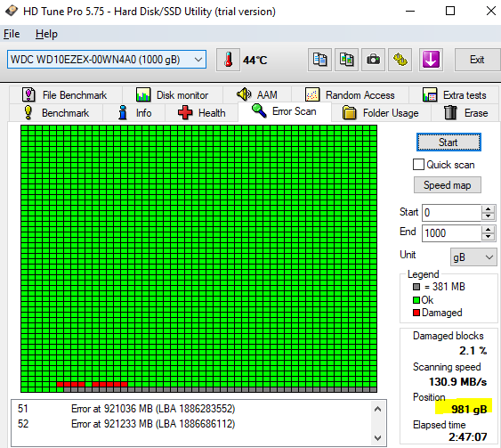Click the camera save screenshot icon

point(373,60)
